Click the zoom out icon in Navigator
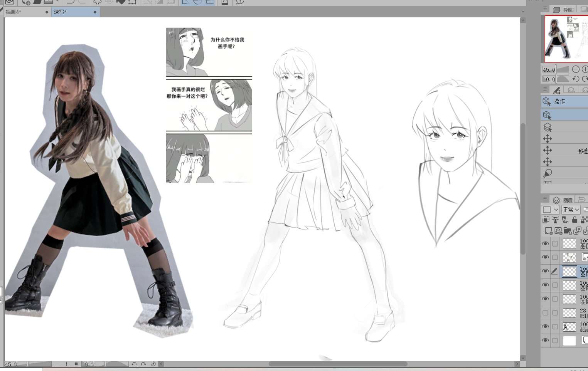 [x=576, y=69]
